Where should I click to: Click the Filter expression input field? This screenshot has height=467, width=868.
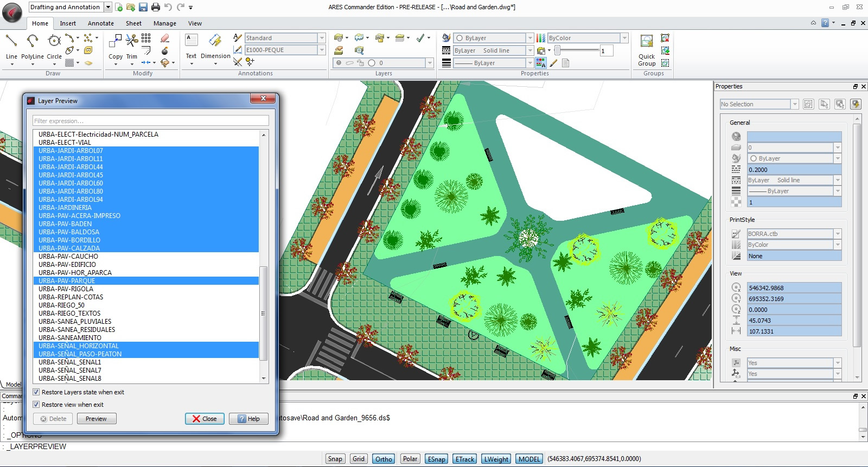[150, 121]
